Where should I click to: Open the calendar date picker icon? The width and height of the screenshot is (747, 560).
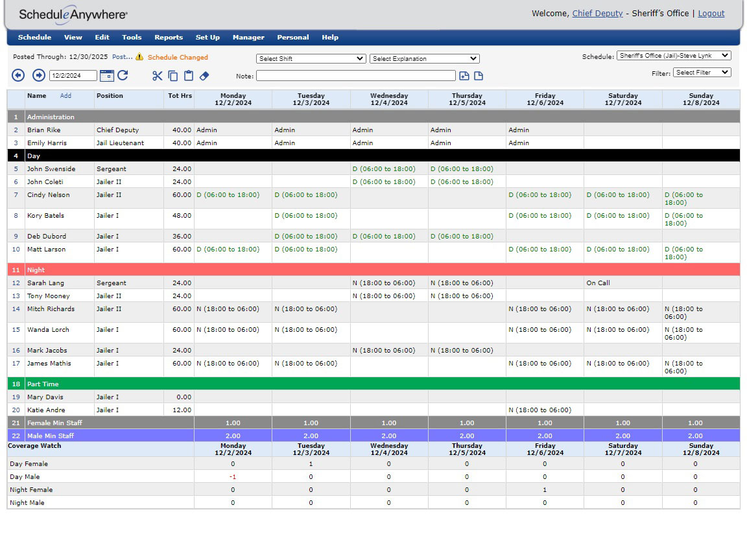tap(107, 75)
